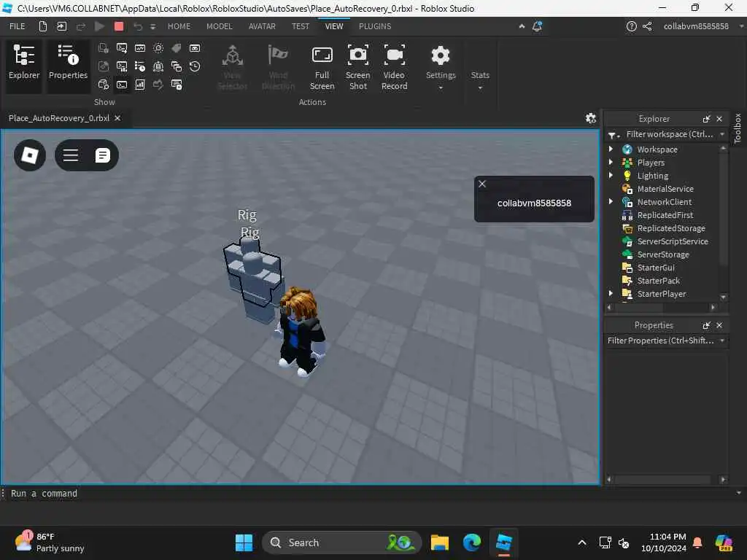Open the notifications bell in Studio
This screenshot has height=560, width=747.
537,26
